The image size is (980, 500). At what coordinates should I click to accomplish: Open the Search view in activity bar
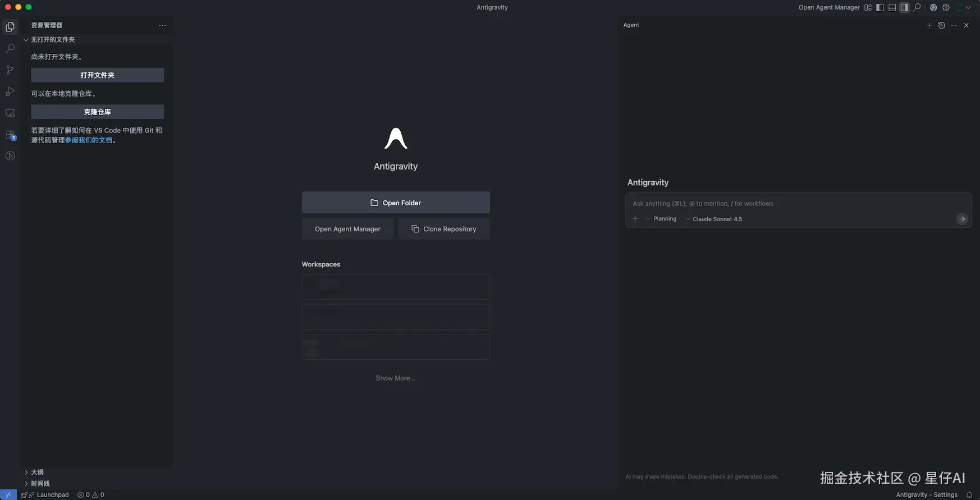coord(10,48)
